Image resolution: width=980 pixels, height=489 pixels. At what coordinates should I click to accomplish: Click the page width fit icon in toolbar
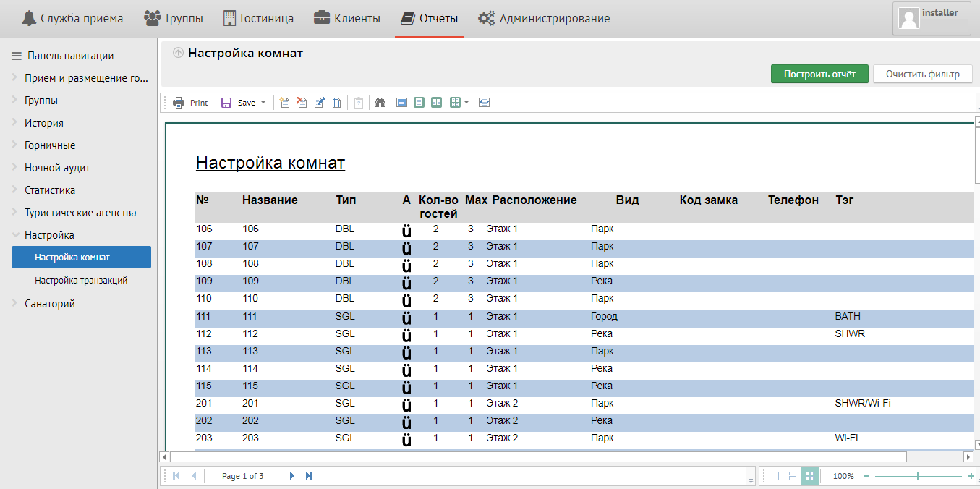(x=484, y=103)
